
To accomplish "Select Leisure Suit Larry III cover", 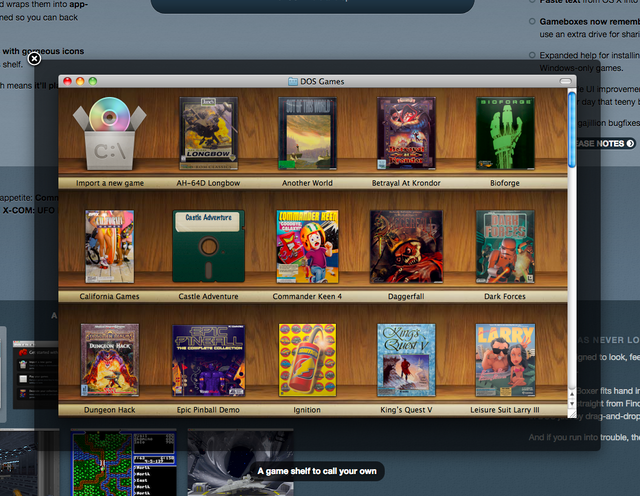I will (505, 360).
